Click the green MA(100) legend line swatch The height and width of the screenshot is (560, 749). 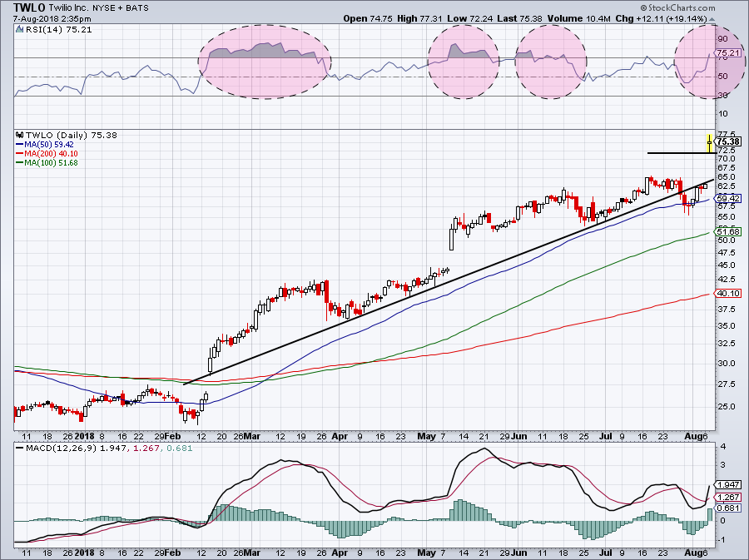[20, 162]
